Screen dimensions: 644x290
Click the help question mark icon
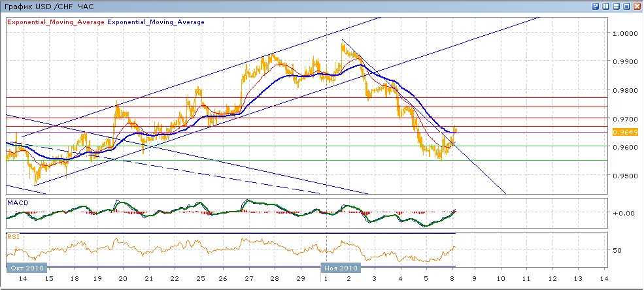click(596, 6)
